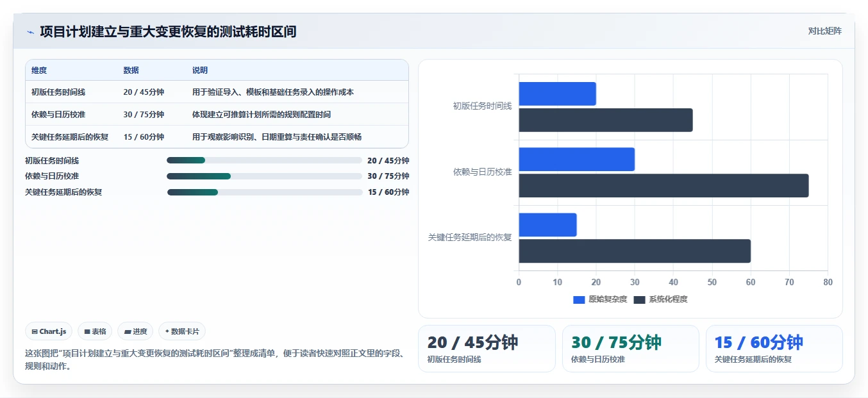This screenshot has width=868, height=398.
Task: Click the blue chart bar for 初版任务时间线
Action: tap(557, 94)
